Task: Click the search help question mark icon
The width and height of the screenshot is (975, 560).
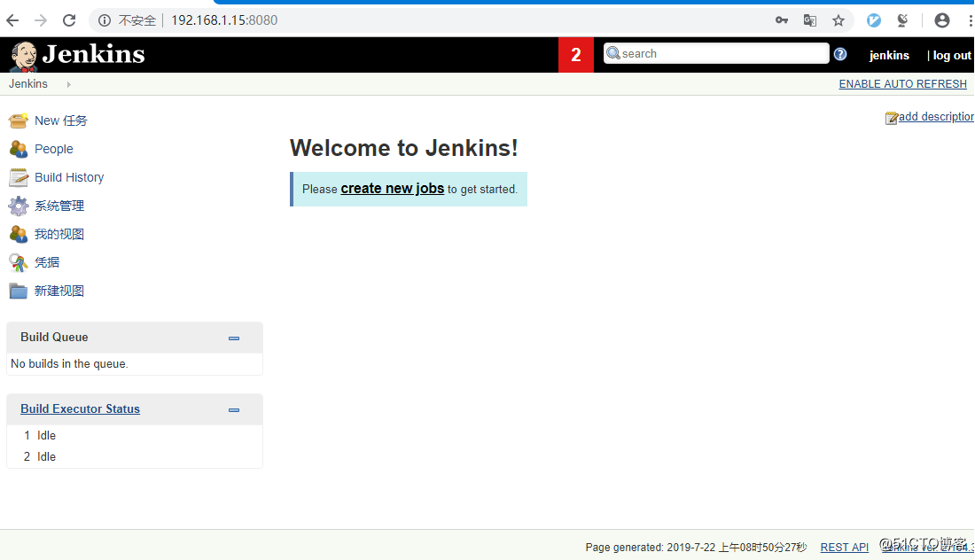Action: tap(840, 54)
